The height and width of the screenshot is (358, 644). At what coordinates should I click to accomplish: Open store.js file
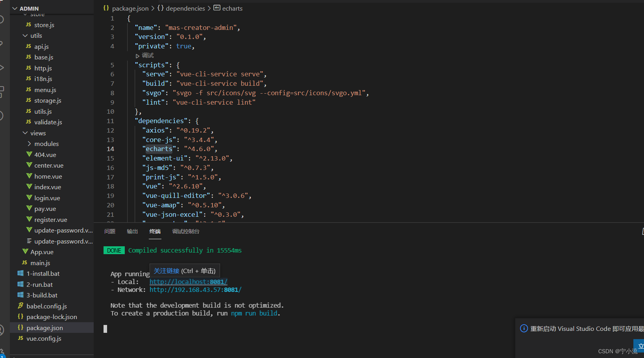click(x=44, y=25)
